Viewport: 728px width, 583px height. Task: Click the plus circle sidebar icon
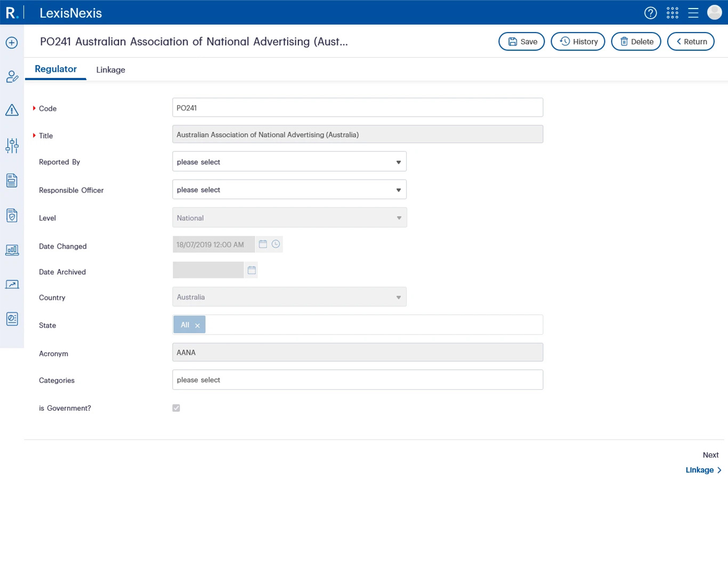[12, 43]
